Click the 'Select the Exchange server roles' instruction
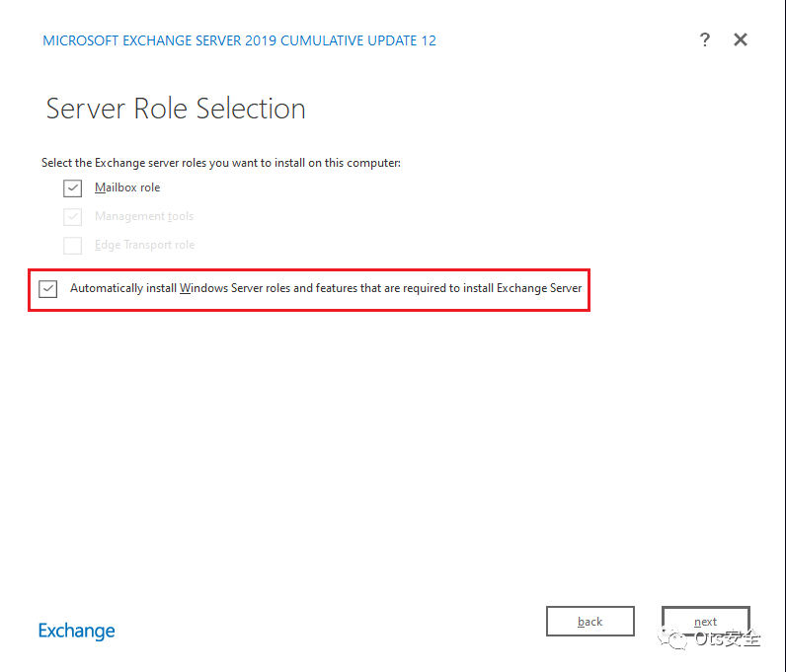Image resolution: width=786 pixels, height=672 pixels. pos(221,162)
